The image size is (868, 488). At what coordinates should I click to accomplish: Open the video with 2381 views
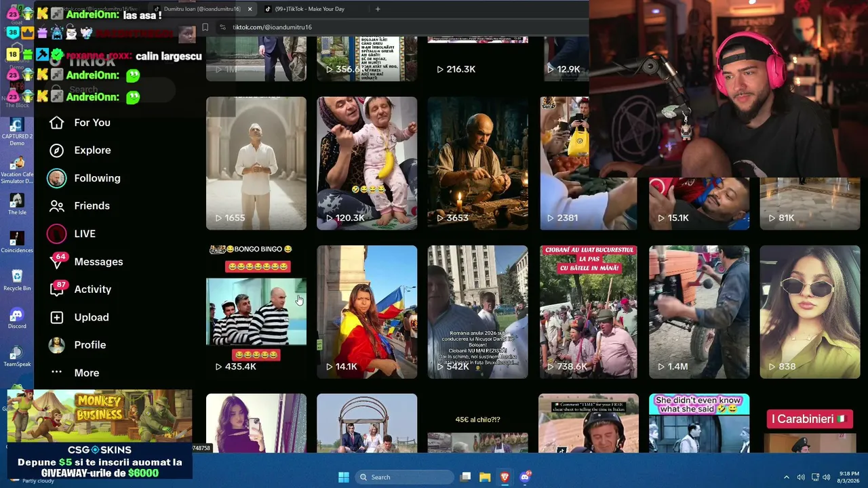click(x=588, y=163)
